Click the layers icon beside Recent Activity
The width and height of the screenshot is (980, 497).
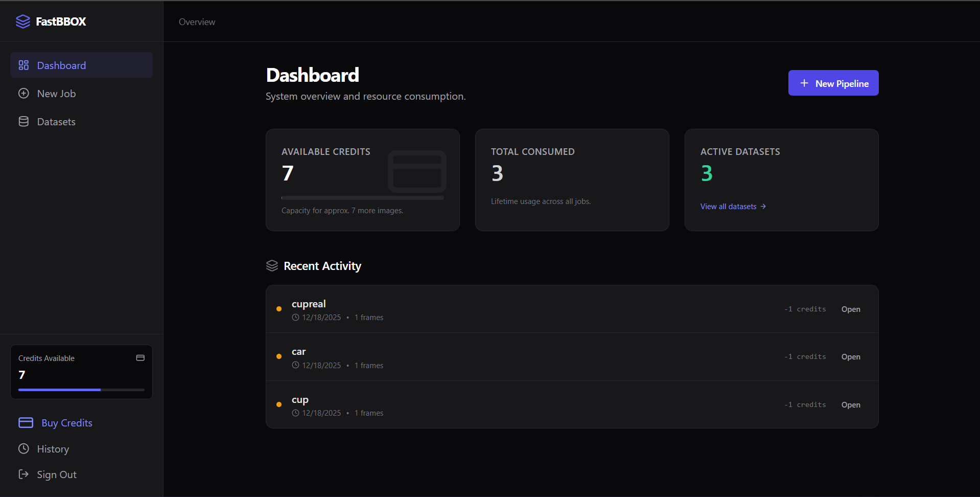tap(271, 265)
